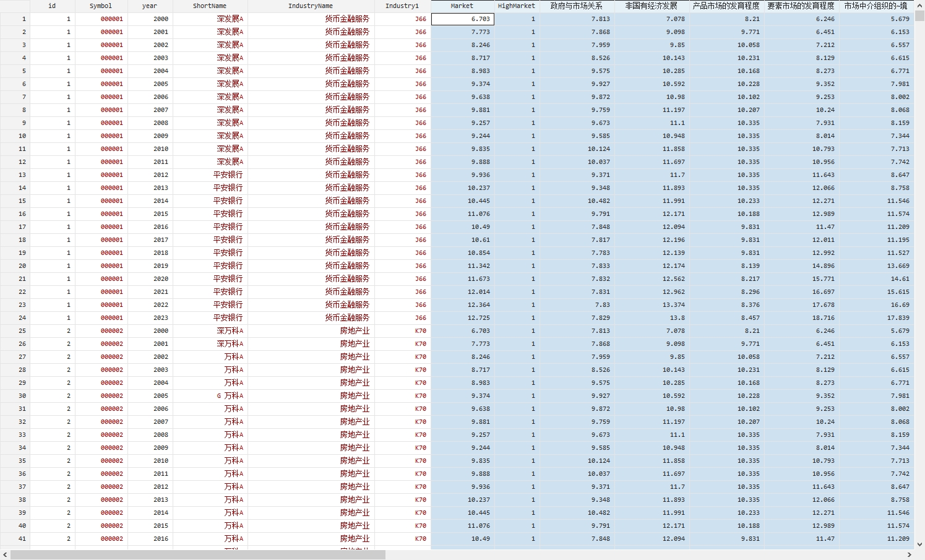This screenshot has height=560, width=925.
Task: Click Market value 12.725 in row 24
Action: tap(463, 318)
